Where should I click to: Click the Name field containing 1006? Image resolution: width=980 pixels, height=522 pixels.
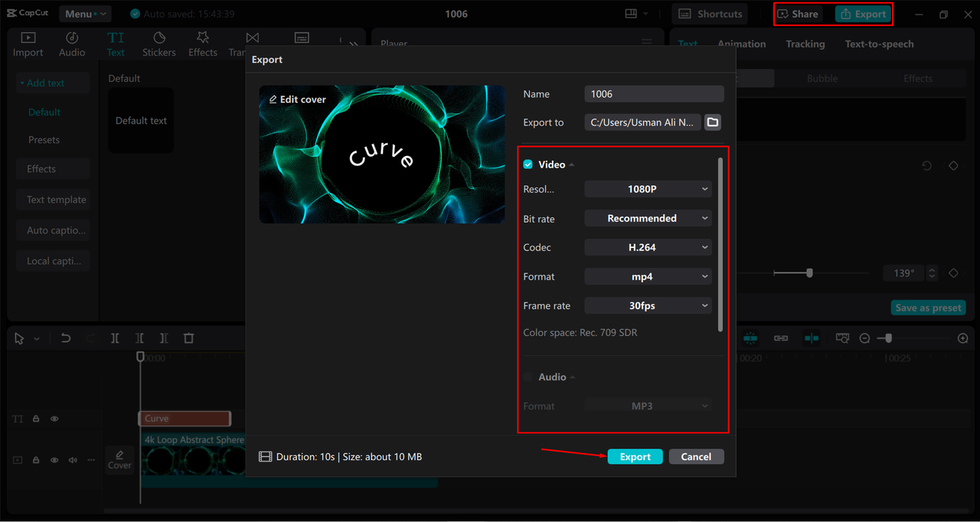coord(654,93)
